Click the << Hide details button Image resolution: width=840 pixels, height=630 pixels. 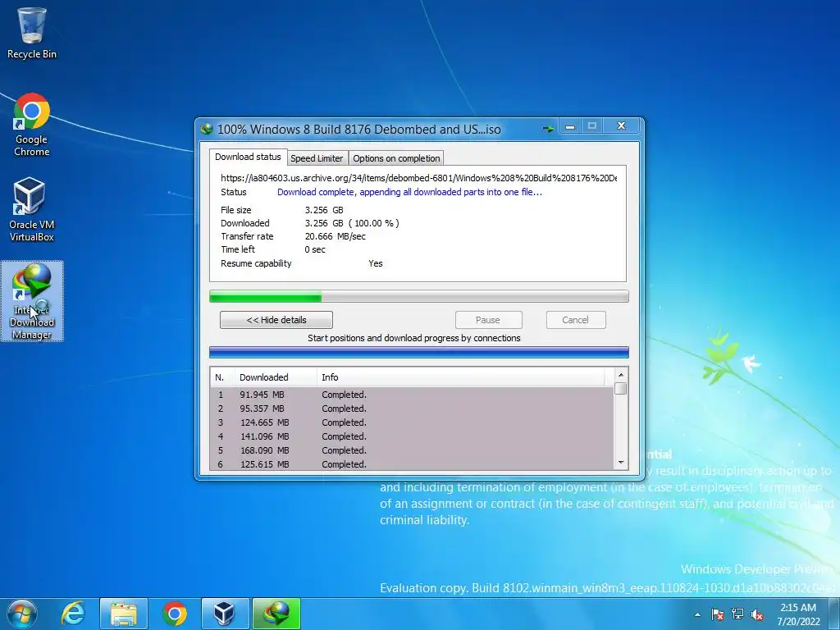pyautogui.click(x=276, y=320)
